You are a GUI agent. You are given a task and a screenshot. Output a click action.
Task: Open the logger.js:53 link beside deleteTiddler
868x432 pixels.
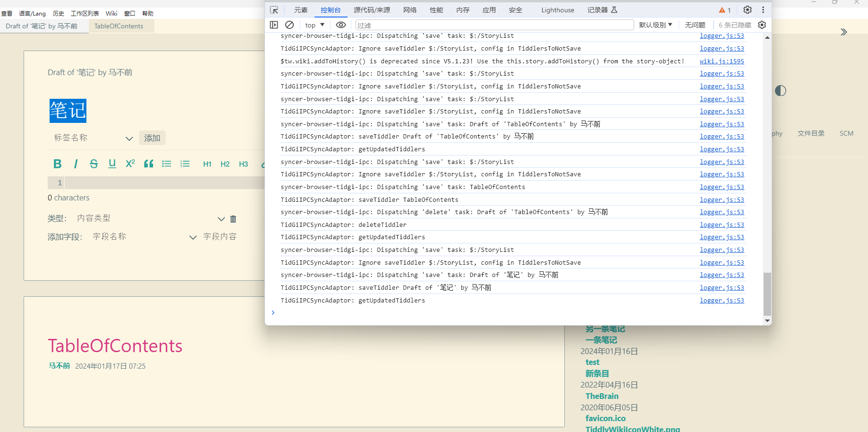(722, 225)
